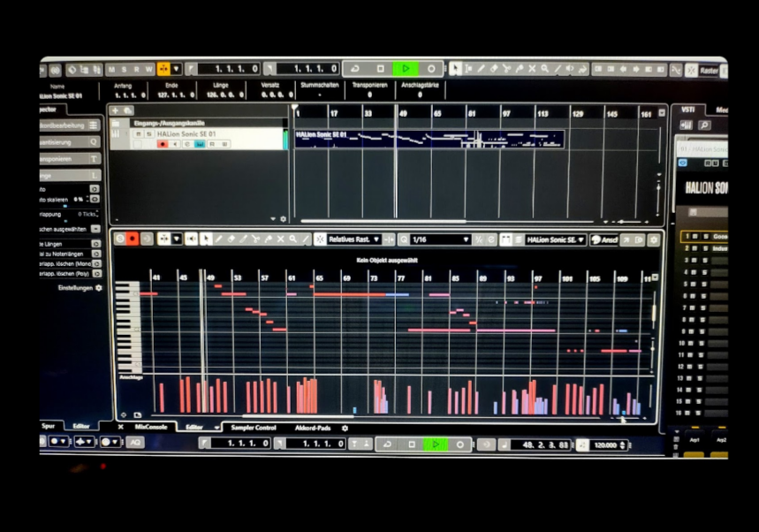Toggle Key Editor Record in Editor button

(133, 239)
